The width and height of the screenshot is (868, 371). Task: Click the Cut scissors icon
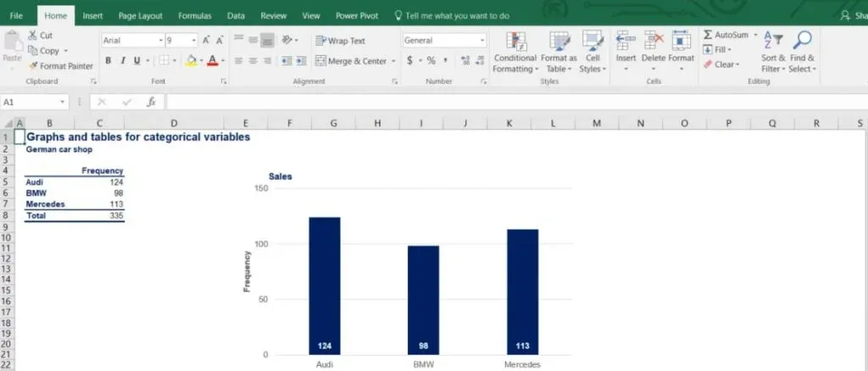point(33,36)
